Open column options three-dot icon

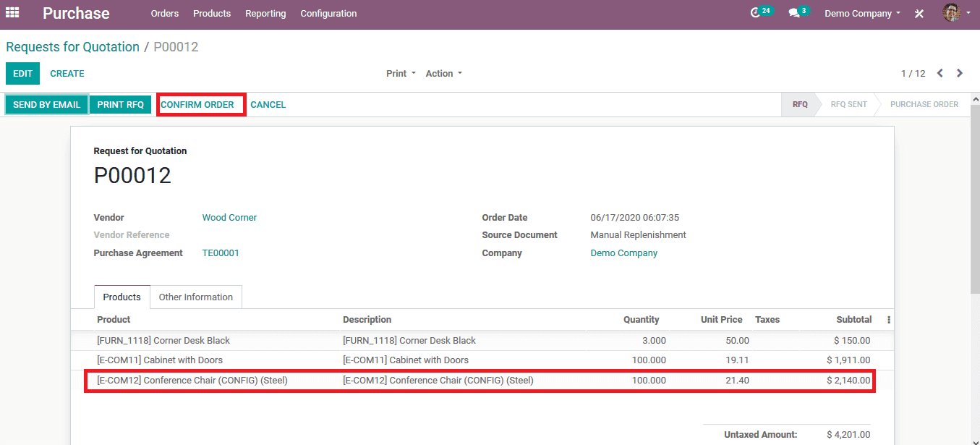click(x=889, y=320)
